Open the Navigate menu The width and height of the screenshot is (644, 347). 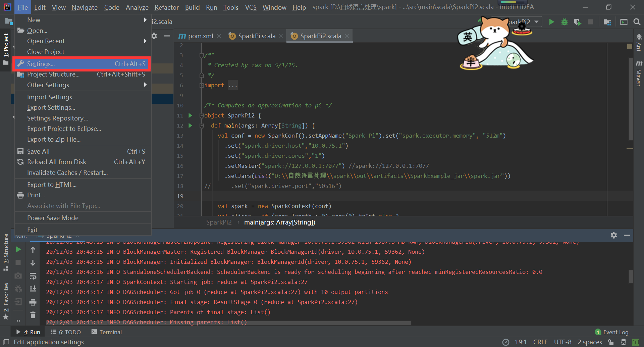coord(85,7)
